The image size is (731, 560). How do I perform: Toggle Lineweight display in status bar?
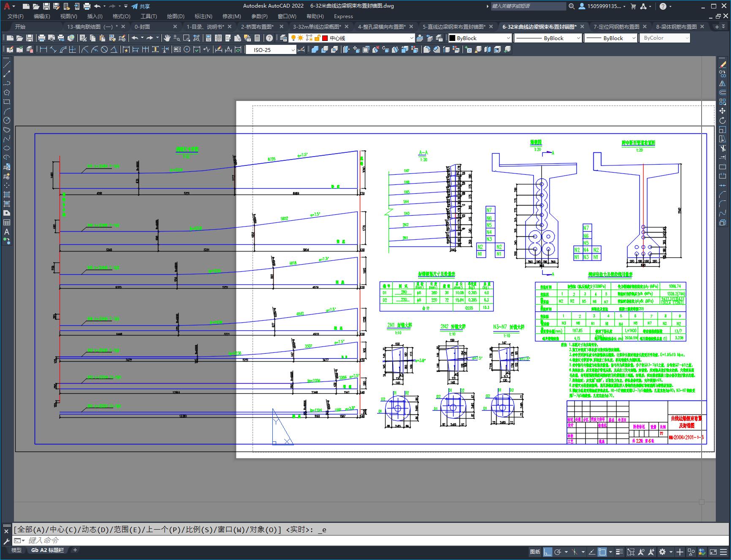620,552
